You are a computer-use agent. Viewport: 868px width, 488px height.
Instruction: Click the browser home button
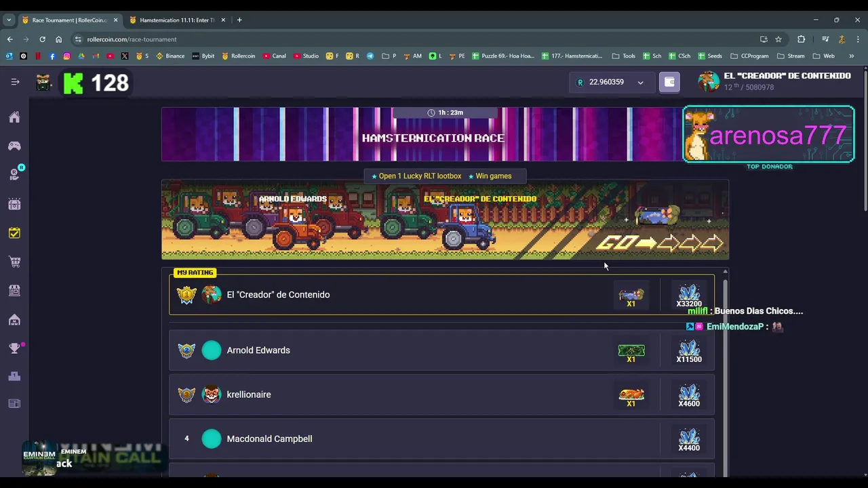pyautogui.click(x=58, y=39)
